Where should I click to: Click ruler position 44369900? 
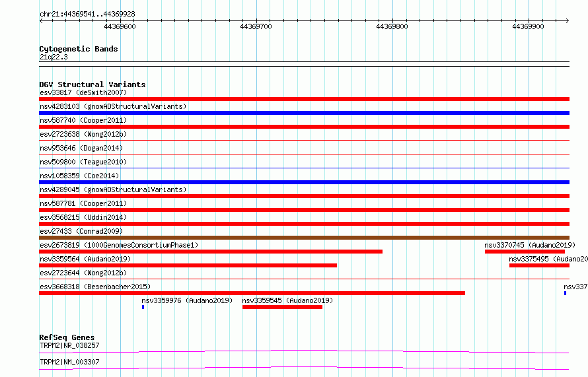(529, 26)
